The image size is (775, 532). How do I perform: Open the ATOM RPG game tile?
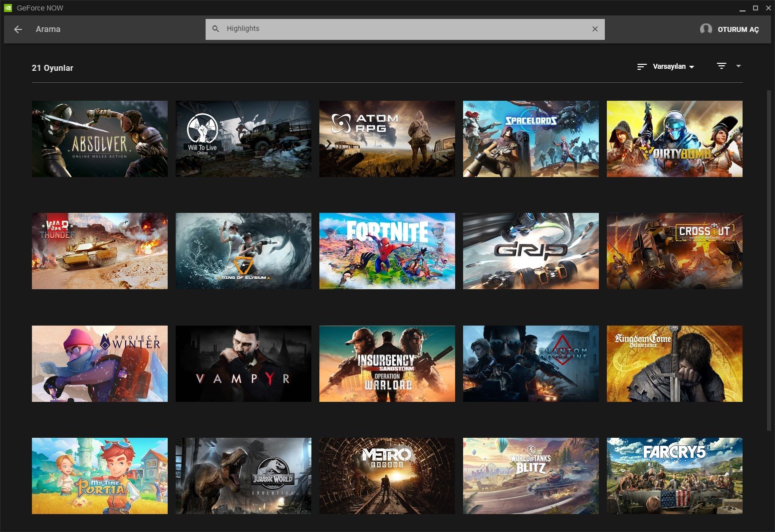pyautogui.click(x=387, y=139)
